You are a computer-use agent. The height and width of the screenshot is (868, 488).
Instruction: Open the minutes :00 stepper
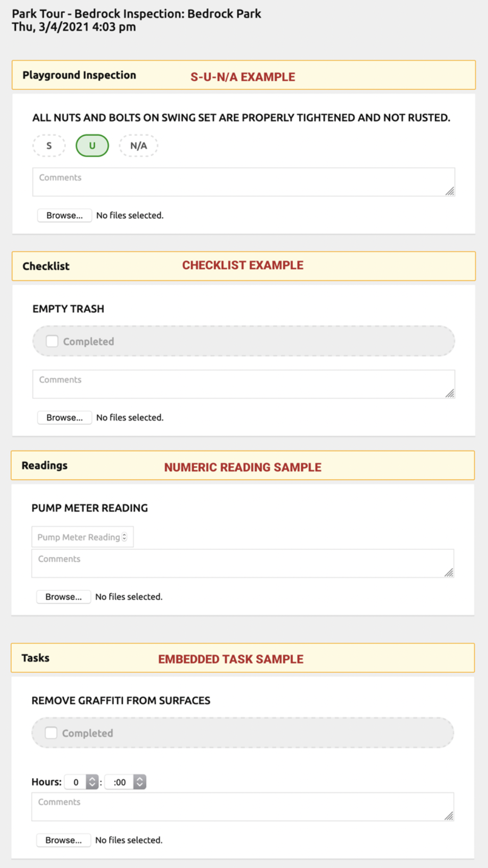[139, 782]
